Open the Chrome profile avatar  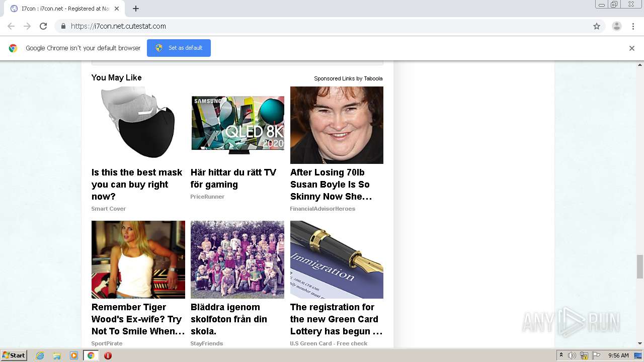(x=617, y=26)
